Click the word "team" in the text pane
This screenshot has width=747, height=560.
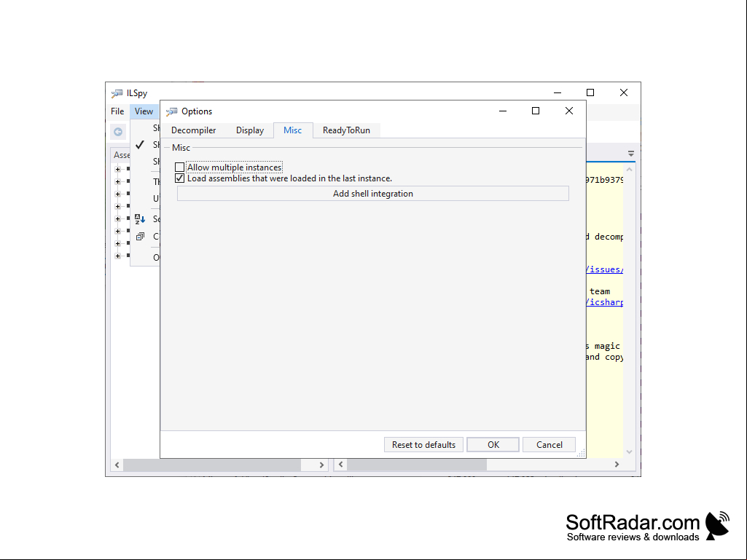tap(600, 291)
